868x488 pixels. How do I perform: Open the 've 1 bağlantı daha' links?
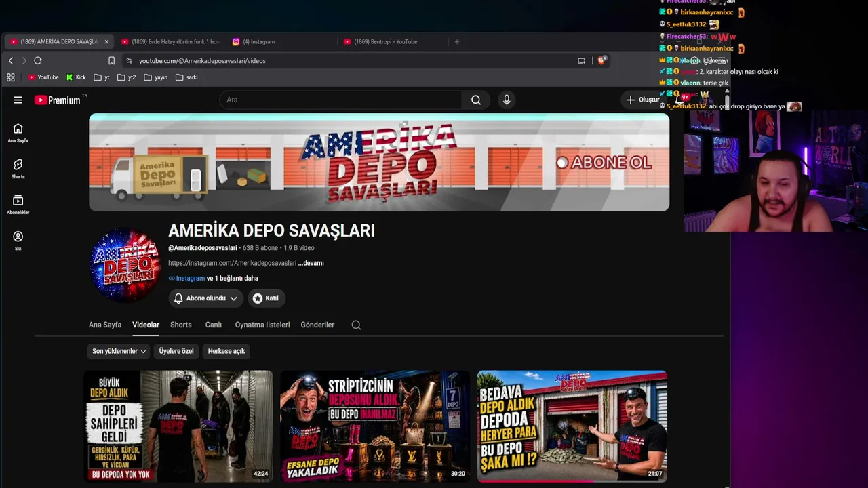tap(233, 278)
